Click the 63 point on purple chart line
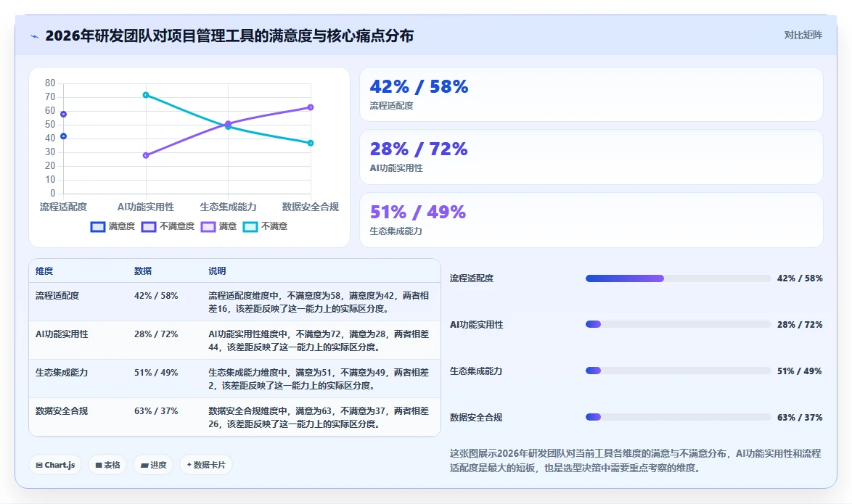 pos(311,107)
